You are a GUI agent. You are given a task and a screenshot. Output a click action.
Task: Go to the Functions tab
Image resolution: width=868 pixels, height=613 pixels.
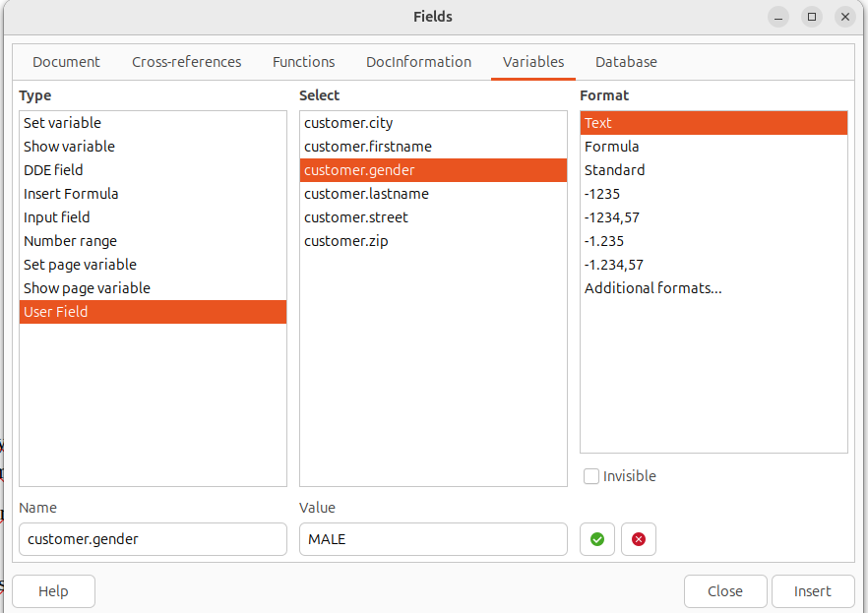click(x=303, y=62)
